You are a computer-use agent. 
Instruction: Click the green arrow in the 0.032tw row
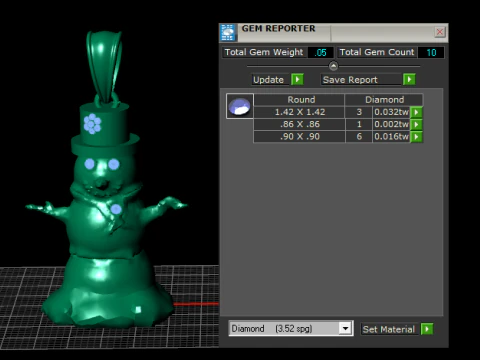(x=416, y=112)
